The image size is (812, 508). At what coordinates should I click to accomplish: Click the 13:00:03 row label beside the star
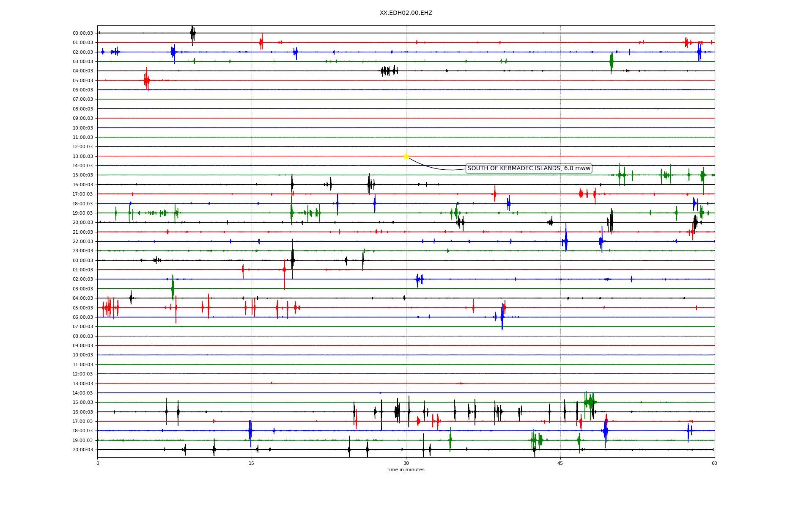(x=83, y=156)
